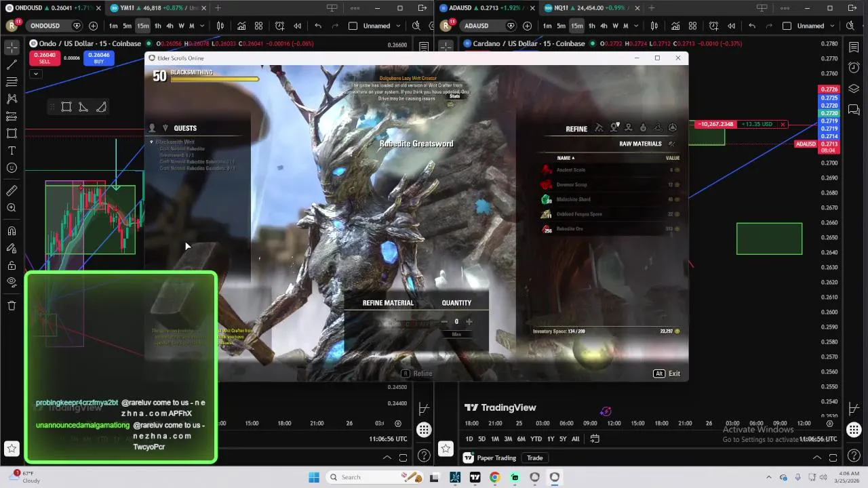
Task: Click the taskbar Search box
Action: click(x=375, y=477)
